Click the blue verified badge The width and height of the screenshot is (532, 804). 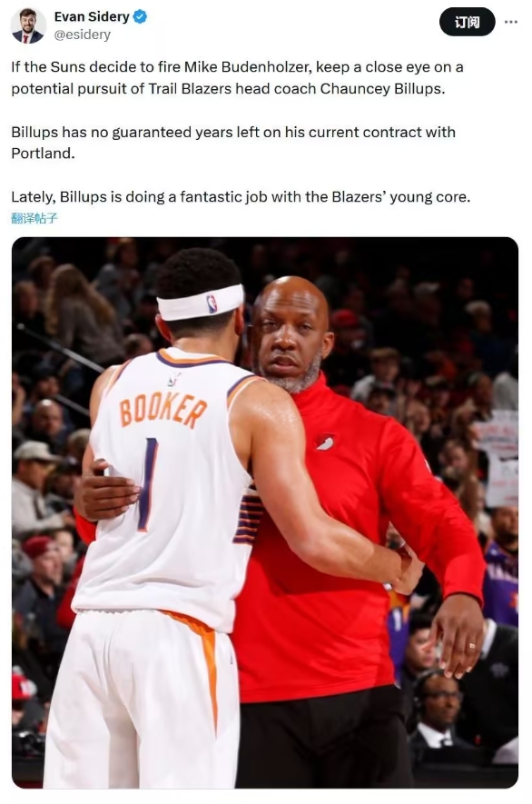pyautogui.click(x=141, y=17)
